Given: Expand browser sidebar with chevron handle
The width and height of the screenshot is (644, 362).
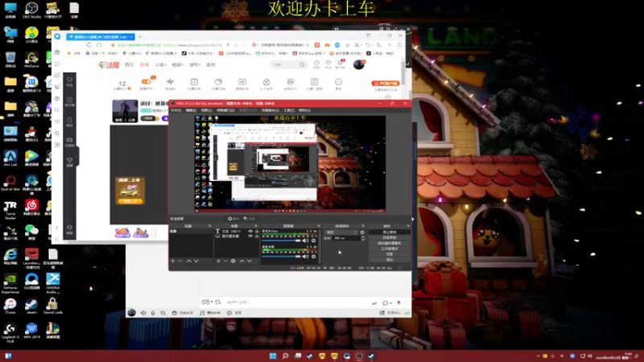Looking at the screenshot, I should pyautogui.click(x=76, y=156).
